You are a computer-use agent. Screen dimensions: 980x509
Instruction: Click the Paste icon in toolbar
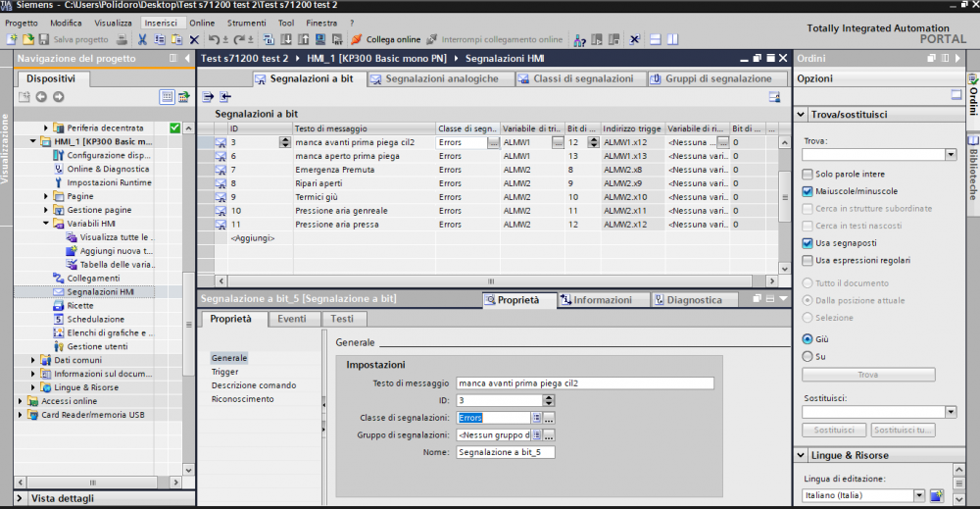176,39
